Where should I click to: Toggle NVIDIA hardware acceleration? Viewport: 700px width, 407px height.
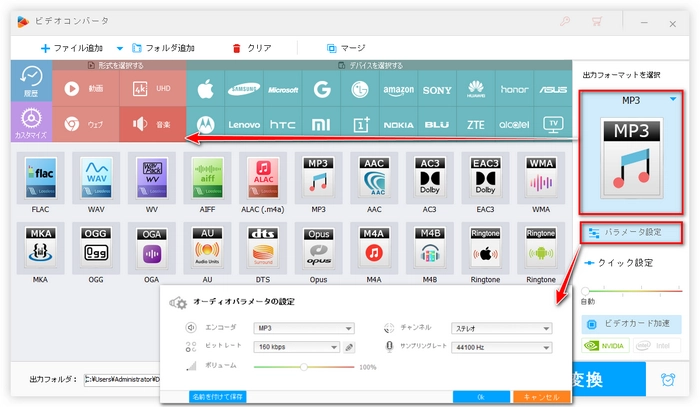(606, 346)
